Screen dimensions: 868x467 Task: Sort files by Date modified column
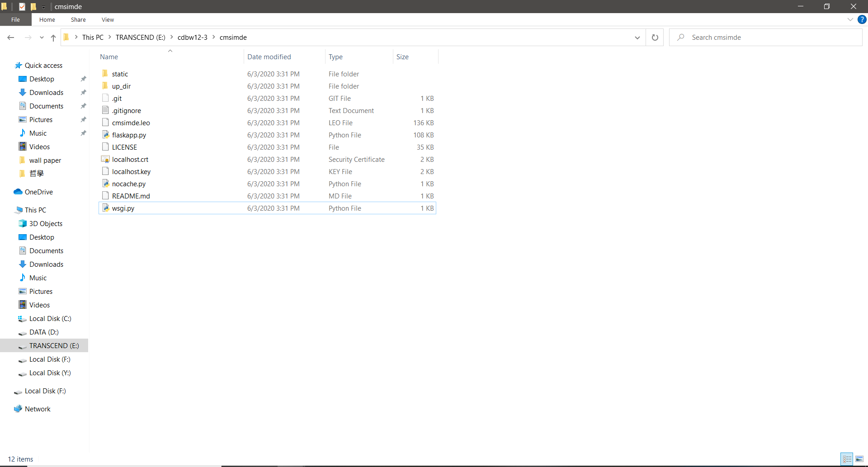tap(269, 57)
